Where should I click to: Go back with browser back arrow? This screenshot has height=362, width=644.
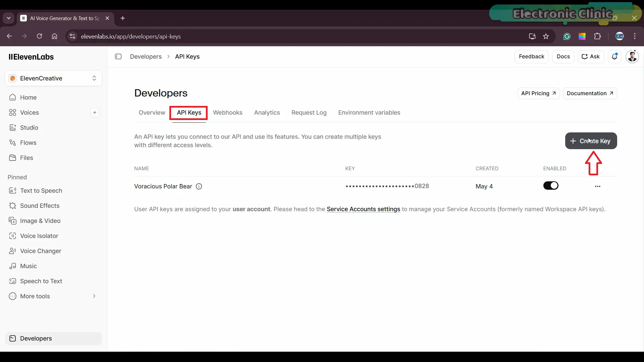pos(9,36)
